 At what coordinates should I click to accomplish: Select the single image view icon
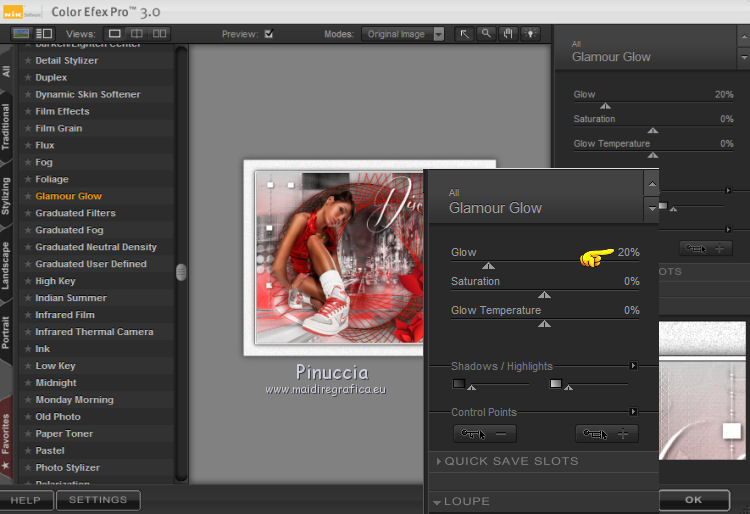pyautogui.click(x=114, y=33)
